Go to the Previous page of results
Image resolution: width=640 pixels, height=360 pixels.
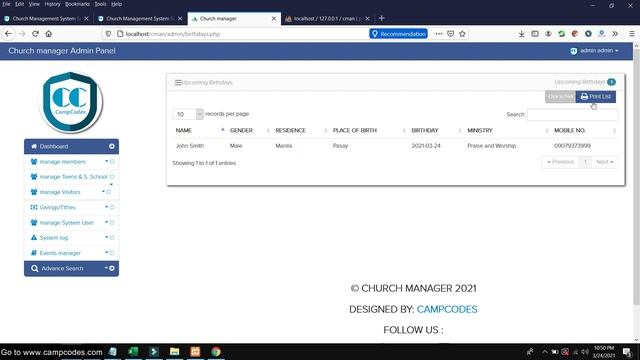point(560,162)
